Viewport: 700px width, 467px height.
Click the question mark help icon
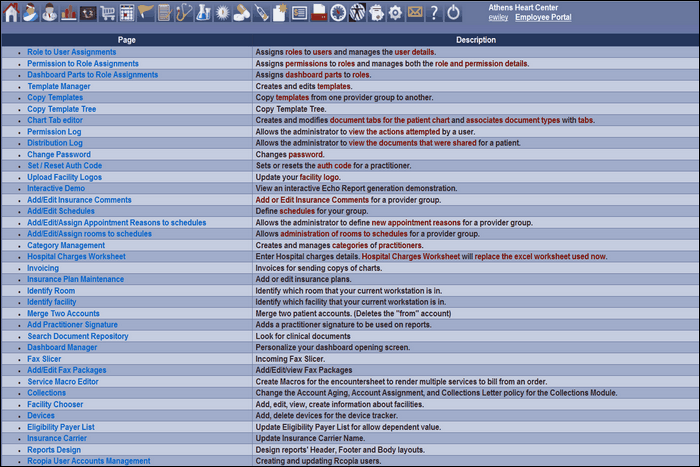[434, 13]
